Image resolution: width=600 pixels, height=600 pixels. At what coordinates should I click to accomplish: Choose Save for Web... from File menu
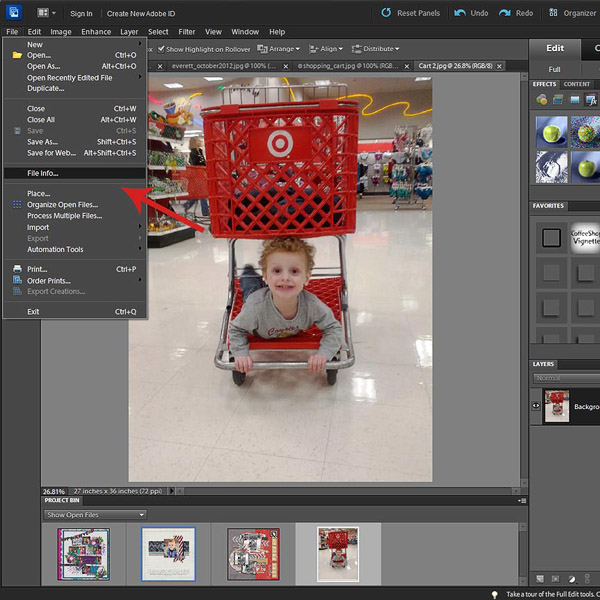pyautogui.click(x=75, y=153)
